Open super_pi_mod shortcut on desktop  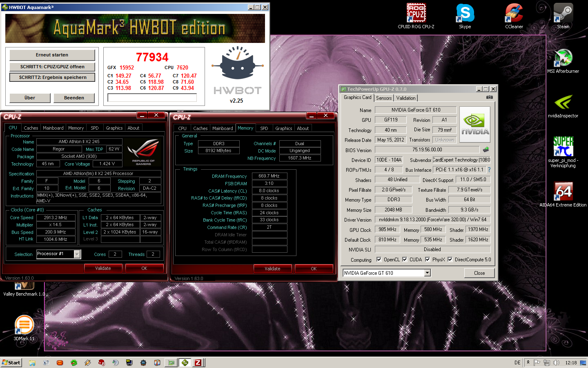(x=563, y=151)
